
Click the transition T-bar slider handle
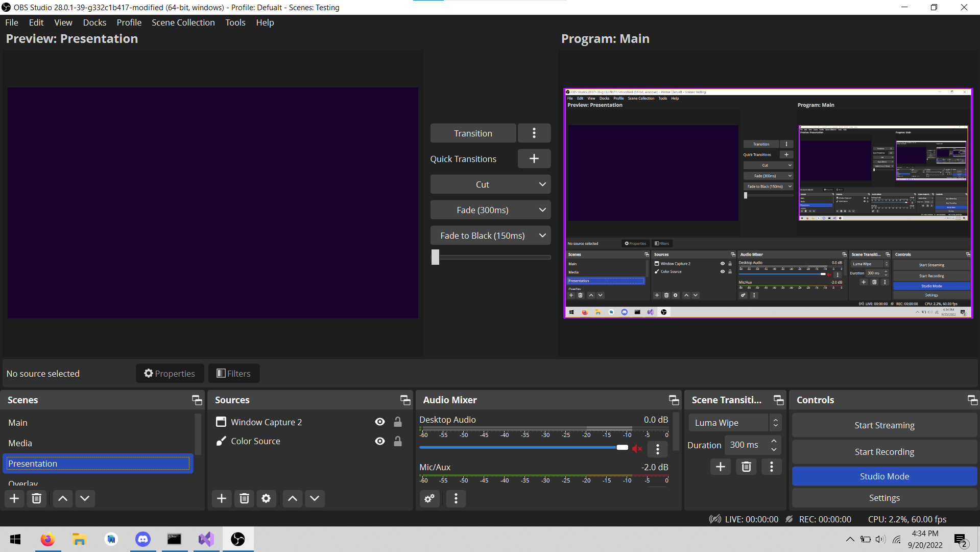(435, 257)
